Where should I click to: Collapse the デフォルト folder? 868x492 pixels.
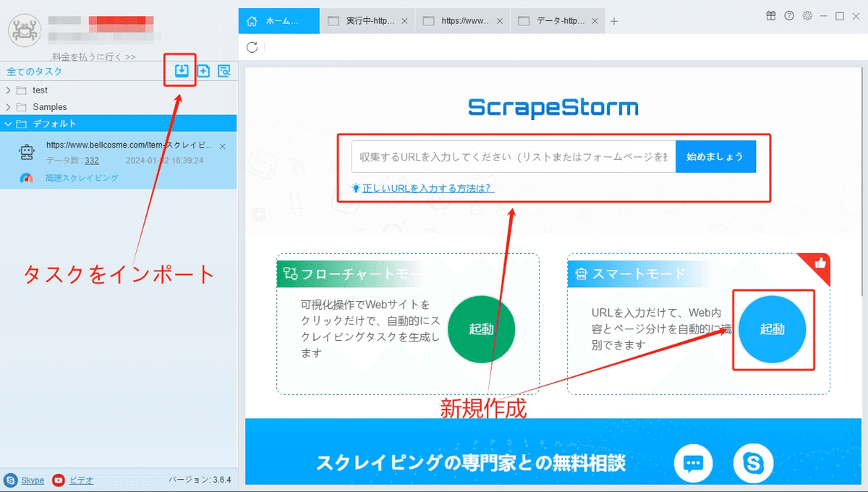(x=8, y=124)
